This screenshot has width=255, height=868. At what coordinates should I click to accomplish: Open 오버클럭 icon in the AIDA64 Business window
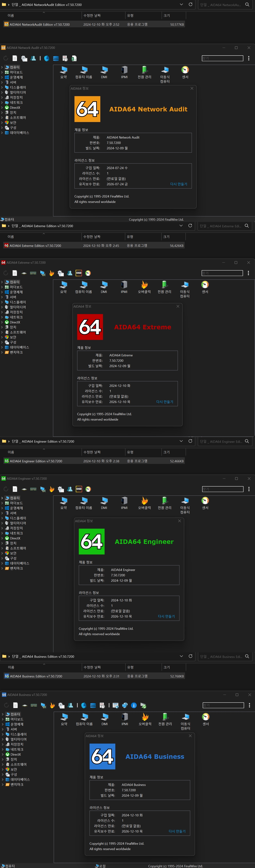point(145,719)
